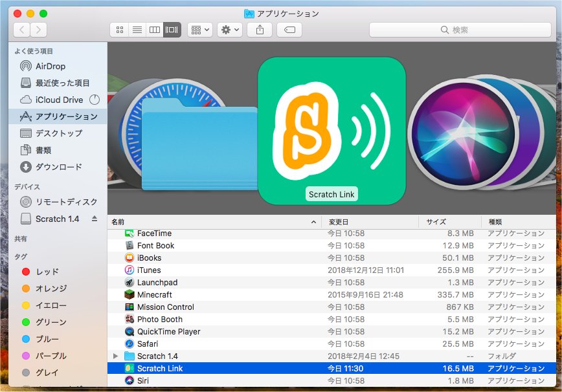
Task: Select Cover Flow view button
Action: tap(172, 30)
